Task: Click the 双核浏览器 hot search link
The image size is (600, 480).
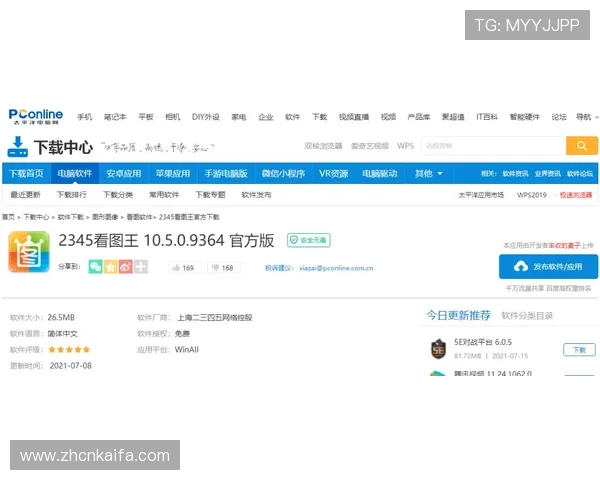Action: [x=323, y=146]
